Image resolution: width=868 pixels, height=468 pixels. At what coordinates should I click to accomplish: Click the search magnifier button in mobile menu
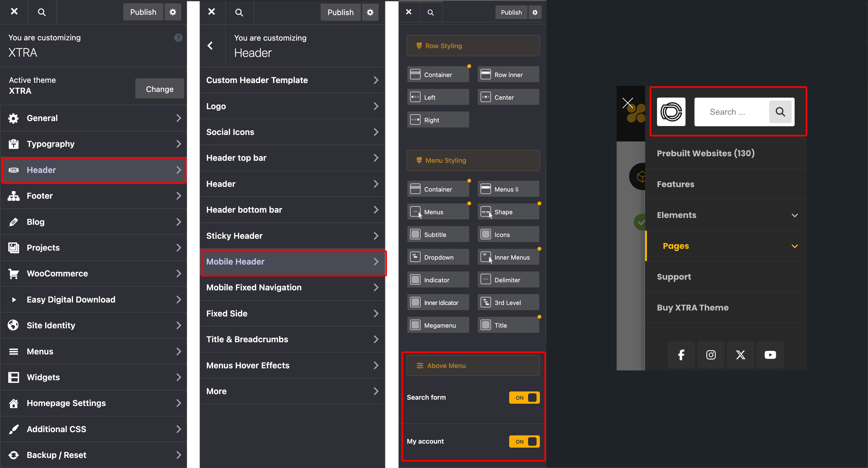click(780, 112)
